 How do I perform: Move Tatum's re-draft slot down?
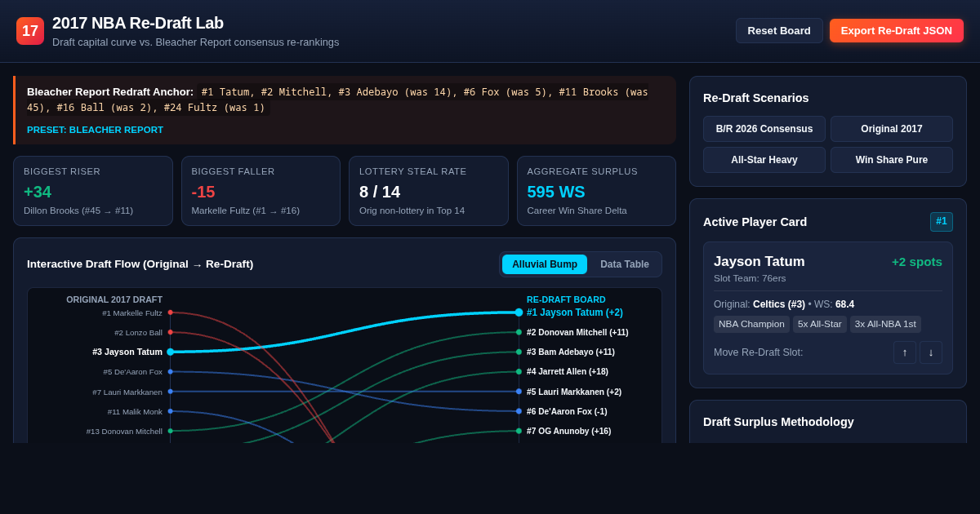931,352
